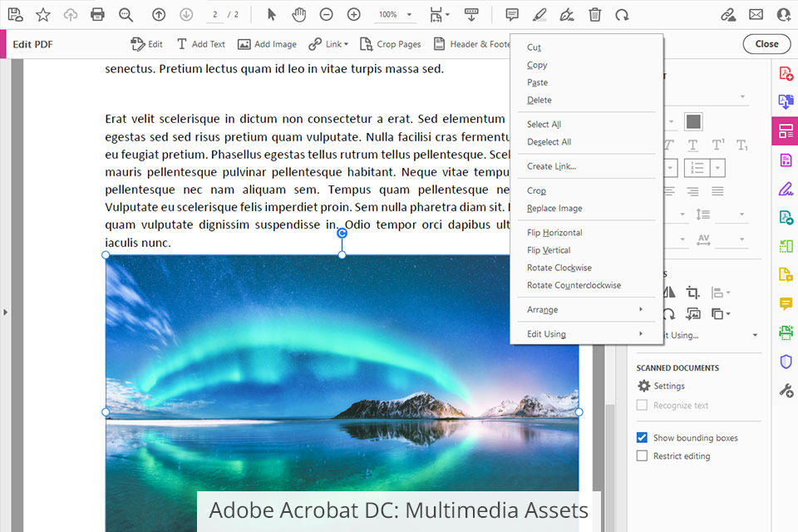The height and width of the screenshot is (532, 798).
Task: Open the Create PDF tool in right sidebar
Action: (786, 74)
